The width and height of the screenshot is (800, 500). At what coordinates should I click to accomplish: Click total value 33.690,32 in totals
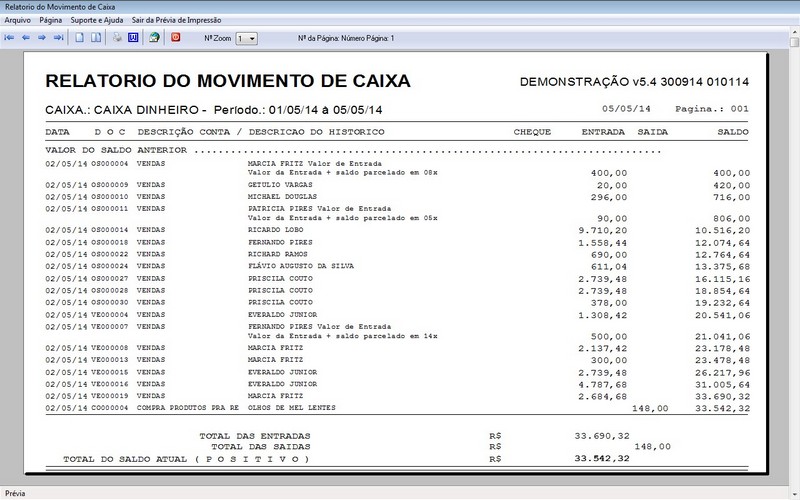(x=602, y=436)
